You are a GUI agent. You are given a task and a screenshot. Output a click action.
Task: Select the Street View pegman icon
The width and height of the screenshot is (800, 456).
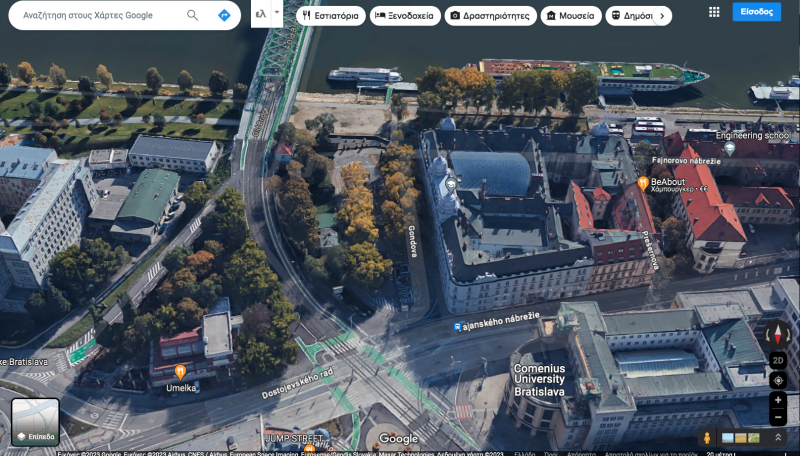pos(708,438)
